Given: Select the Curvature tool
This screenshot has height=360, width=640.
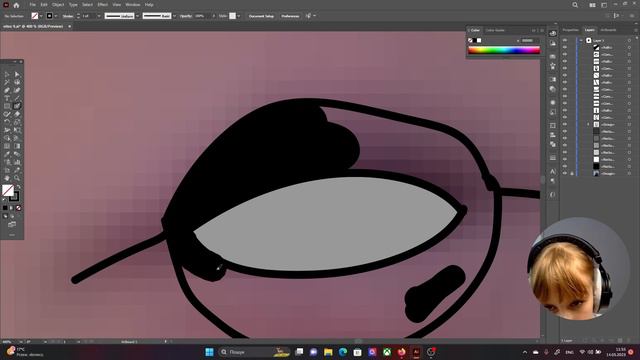Looking at the screenshot, I should [17, 90].
